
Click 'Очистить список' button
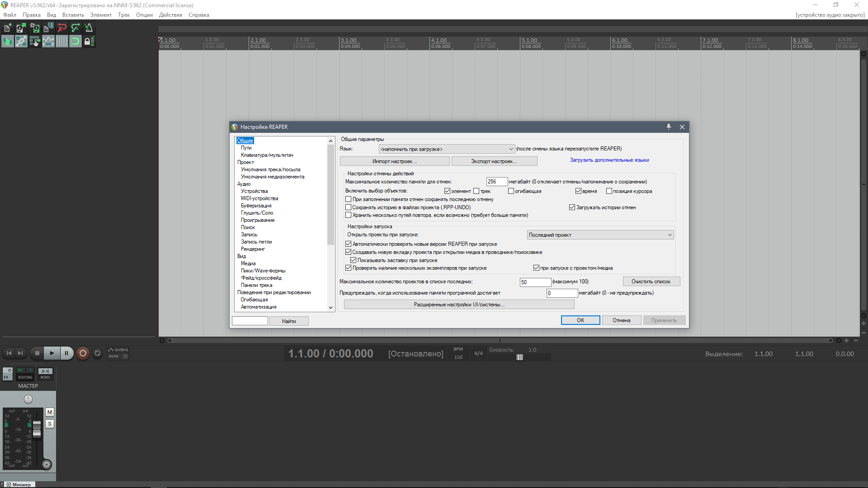(x=651, y=282)
